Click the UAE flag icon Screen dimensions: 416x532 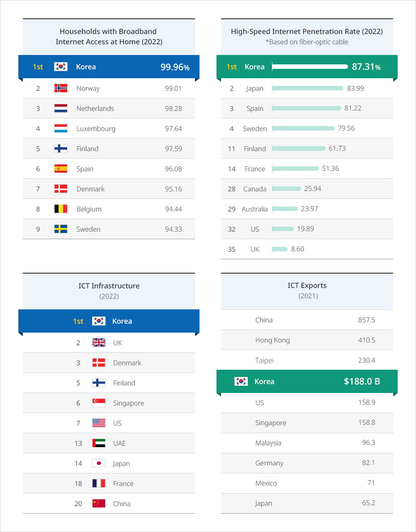pyautogui.click(x=99, y=443)
